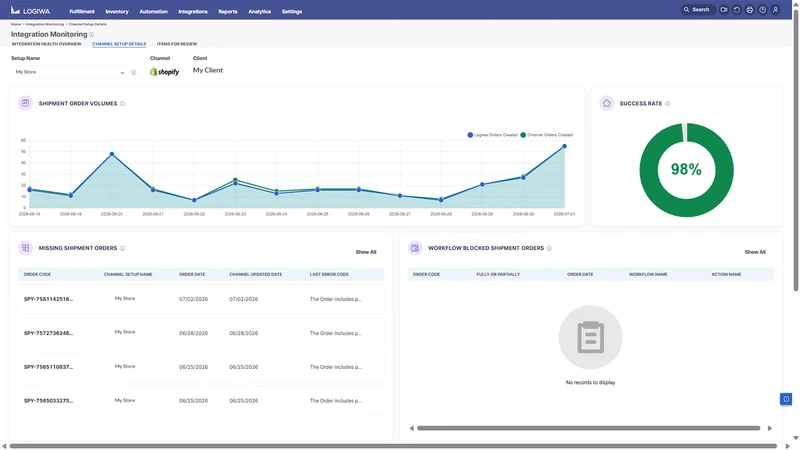This screenshot has height=450, width=800.
Task: Sort by Last Error Code column
Action: (x=329, y=274)
